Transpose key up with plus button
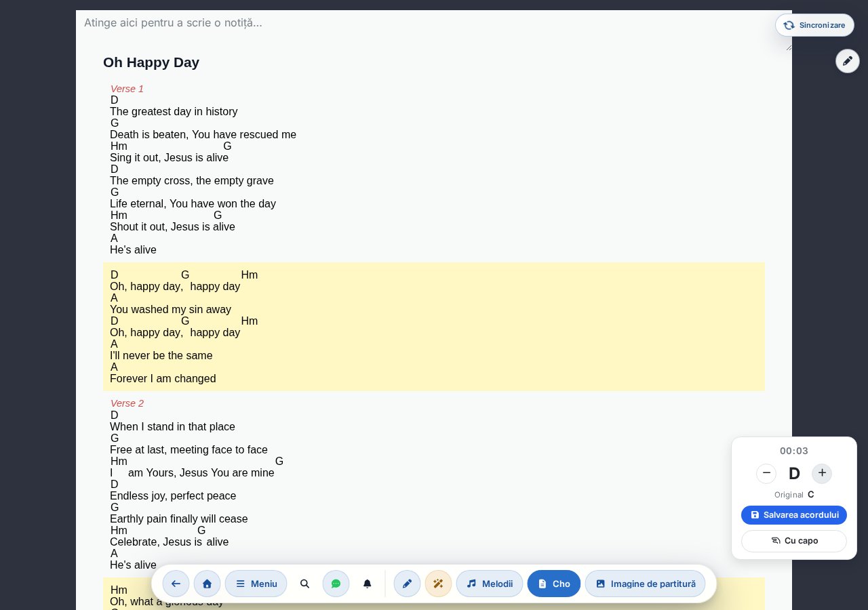 tap(822, 473)
